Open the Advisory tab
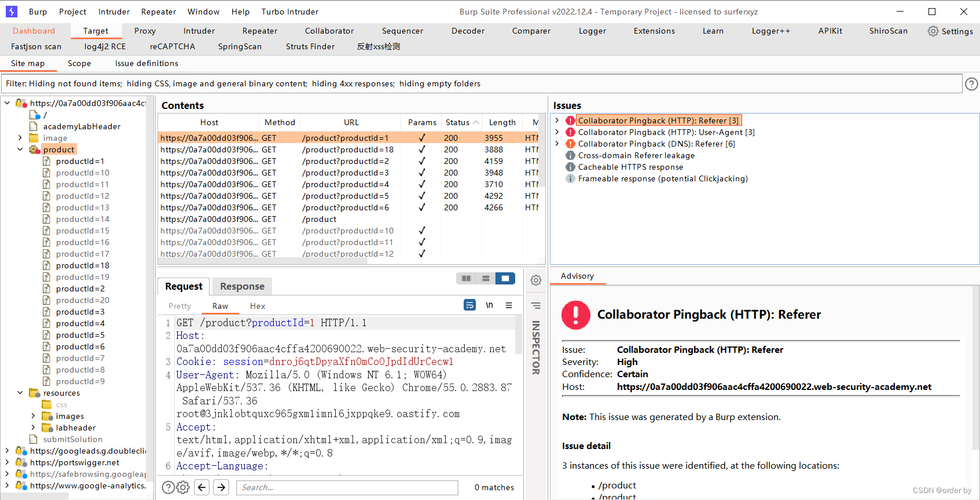980x500 pixels. tap(577, 276)
